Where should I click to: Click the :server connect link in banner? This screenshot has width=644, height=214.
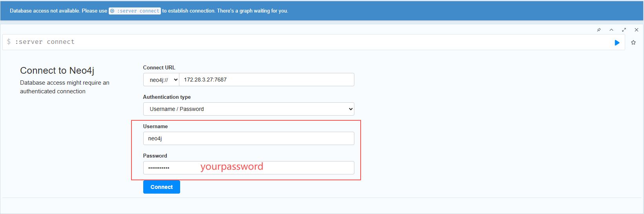(x=135, y=11)
